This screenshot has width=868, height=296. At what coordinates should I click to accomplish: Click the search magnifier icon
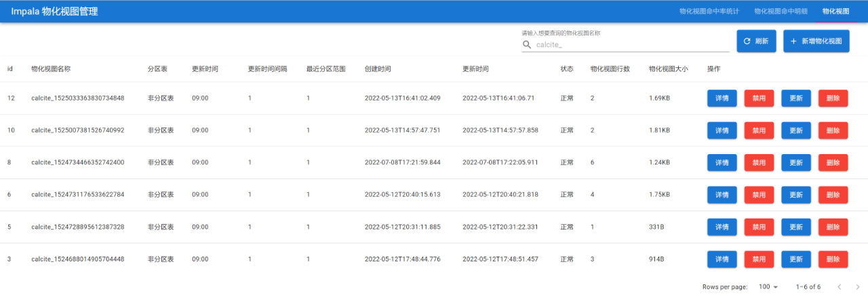click(x=527, y=45)
